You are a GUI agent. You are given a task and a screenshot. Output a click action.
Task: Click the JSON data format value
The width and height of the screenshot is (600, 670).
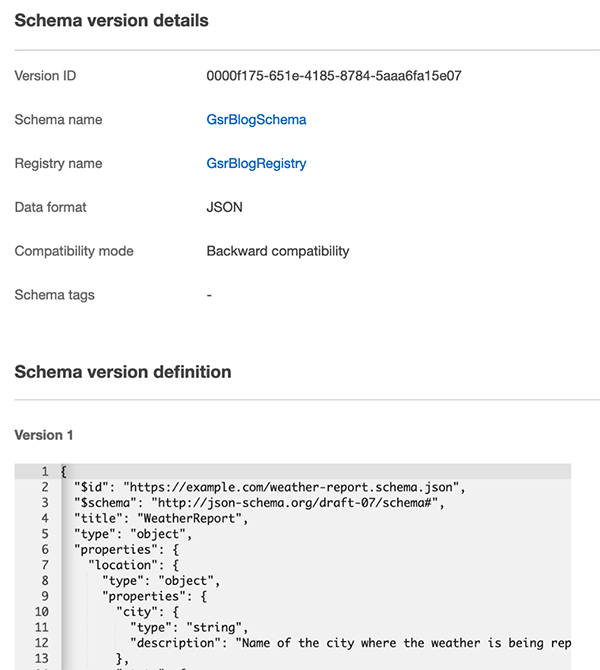click(224, 207)
